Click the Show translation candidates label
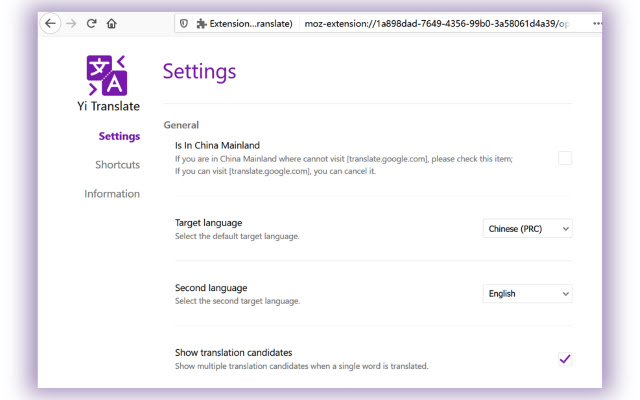 pyautogui.click(x=233, y=352)
